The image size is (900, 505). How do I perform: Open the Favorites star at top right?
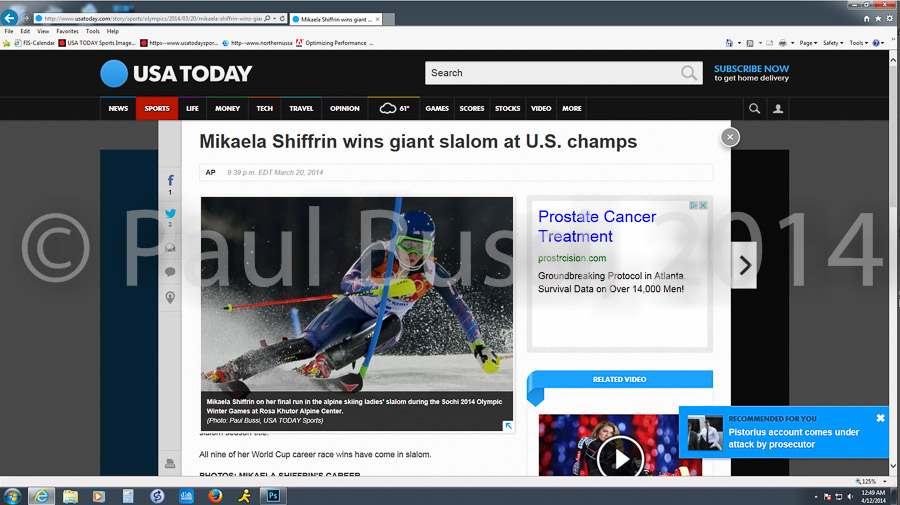pos(878,19)
